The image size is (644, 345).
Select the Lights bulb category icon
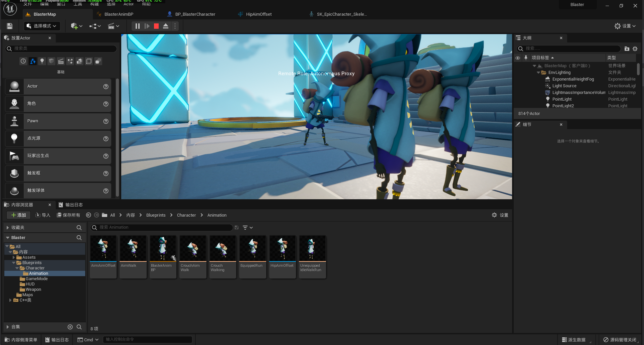tap(42, 61)
